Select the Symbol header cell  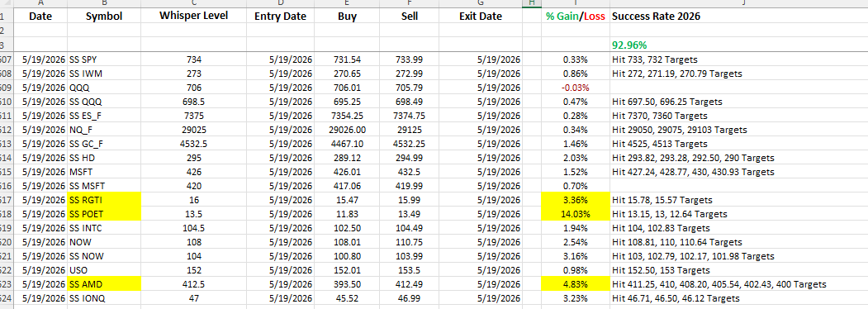(x=104, y=17)
